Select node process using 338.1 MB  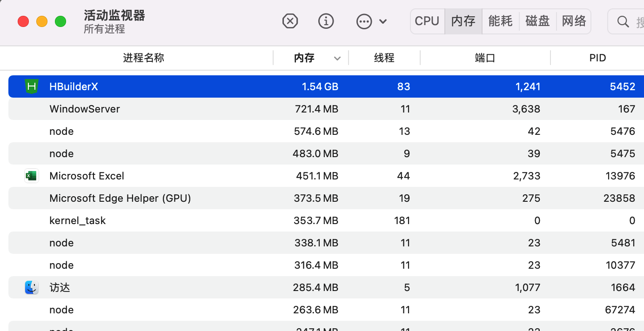click(326, 243)
